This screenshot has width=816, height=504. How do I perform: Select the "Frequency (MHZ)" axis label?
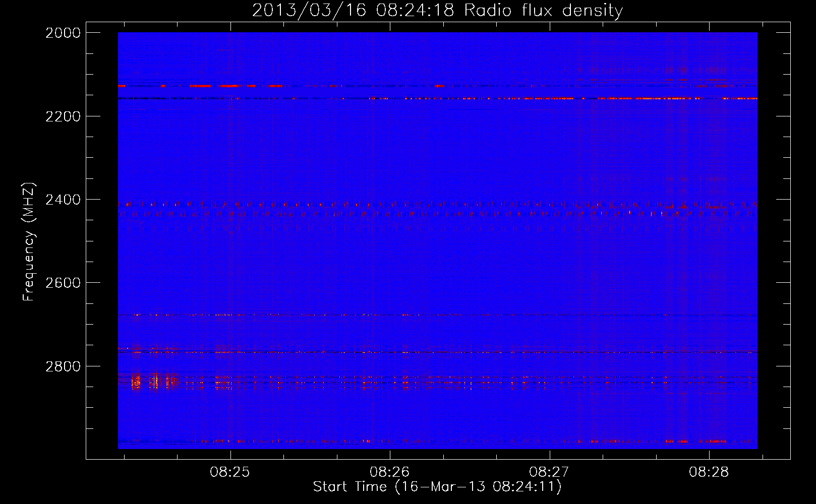(29, 242)
